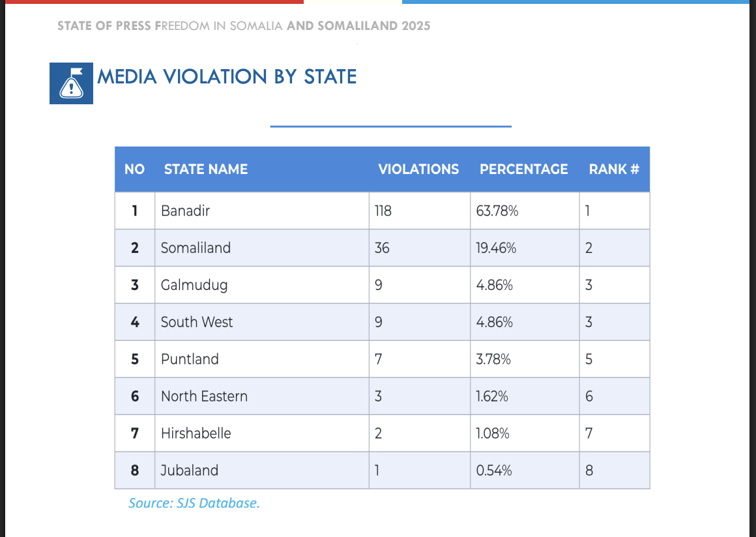Click the 19.46% percentage value

497,248
